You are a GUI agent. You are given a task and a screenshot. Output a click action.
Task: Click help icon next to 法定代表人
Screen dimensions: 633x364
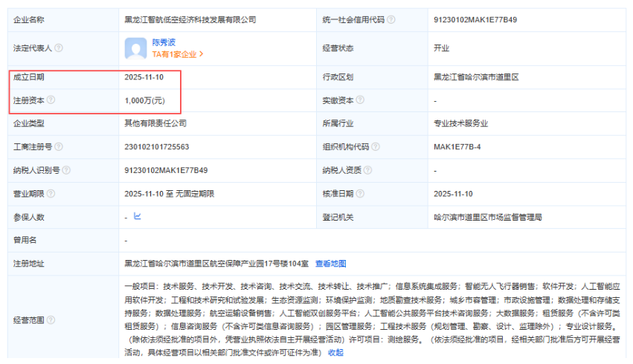[x=59, y=48]
